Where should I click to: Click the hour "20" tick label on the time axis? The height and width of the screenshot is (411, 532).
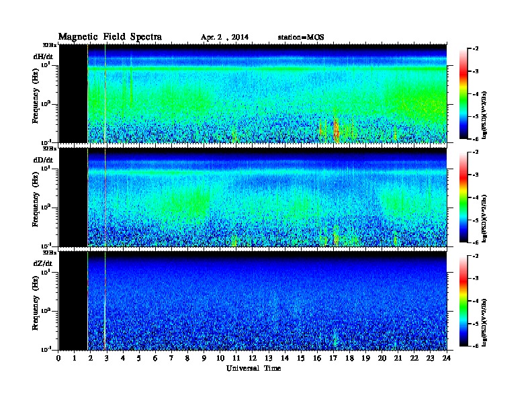(382, 358)
